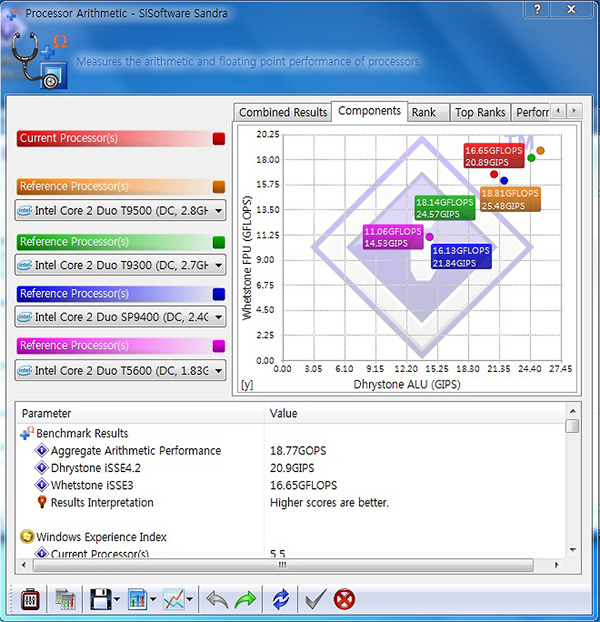Click the diamond icon beside Aggregate Arithmetic Performance
This screenshot has width=600, height=622.
pos(41,450)
